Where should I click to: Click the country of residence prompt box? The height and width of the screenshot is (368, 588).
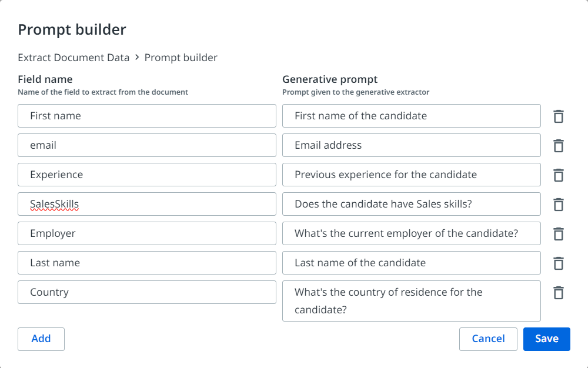point(411,300)
